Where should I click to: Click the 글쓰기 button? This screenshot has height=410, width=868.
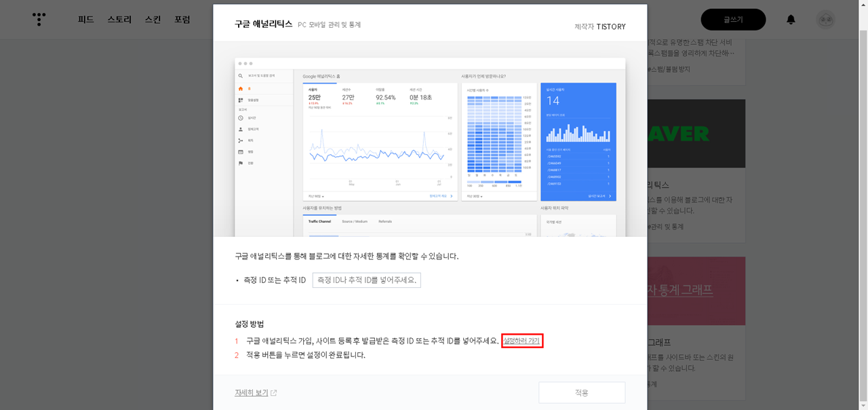[733, 20]
